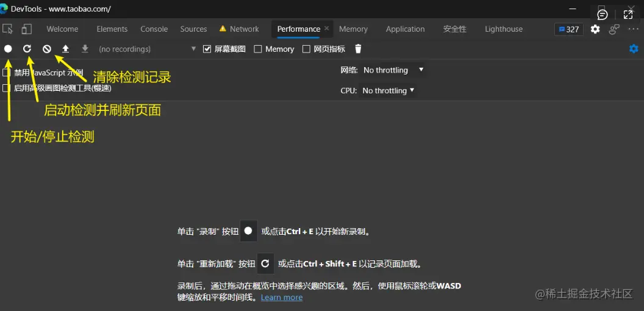Open the 网络 No throttling dropdown
The width and height of the screenshot is (644, 311).
pyautogui.click(x=393, y=70)
